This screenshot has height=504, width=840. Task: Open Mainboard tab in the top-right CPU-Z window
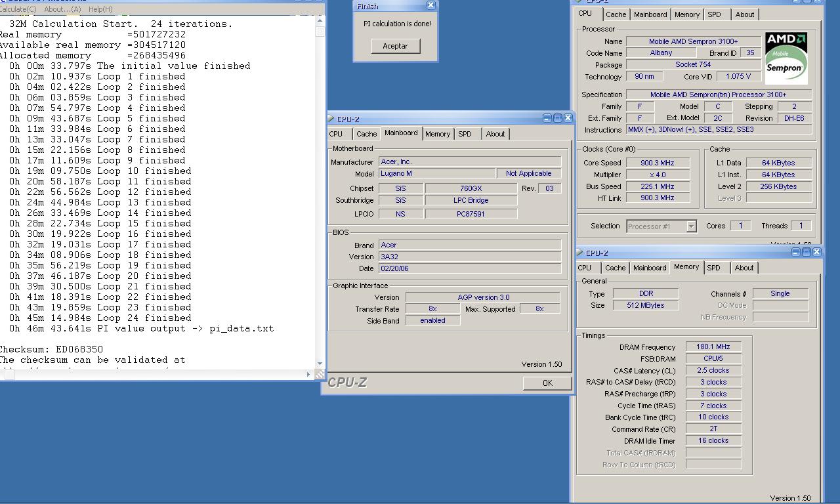(650, 14)
